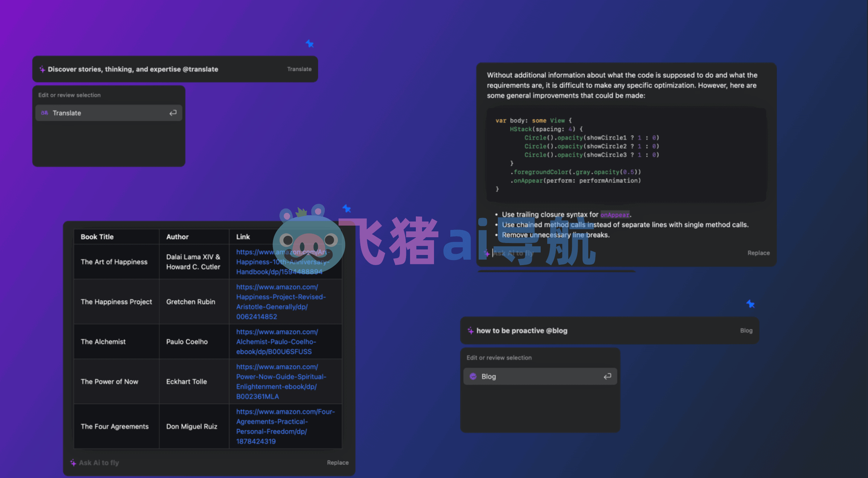The height and width of the screenshot is (478, 868).
Task: Click the 'Without additional information' paragraph
Action: (622, 85)
